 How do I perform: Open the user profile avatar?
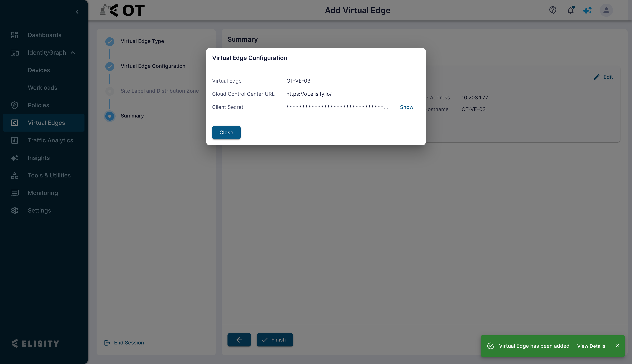tap(606, 10)
